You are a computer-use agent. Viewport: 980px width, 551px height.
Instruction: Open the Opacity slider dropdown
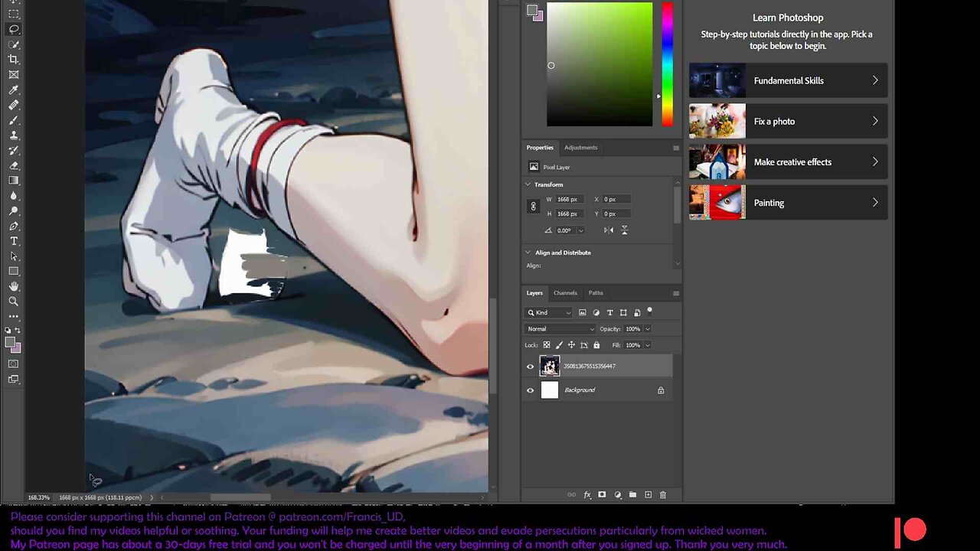click(x=648, y=329)
